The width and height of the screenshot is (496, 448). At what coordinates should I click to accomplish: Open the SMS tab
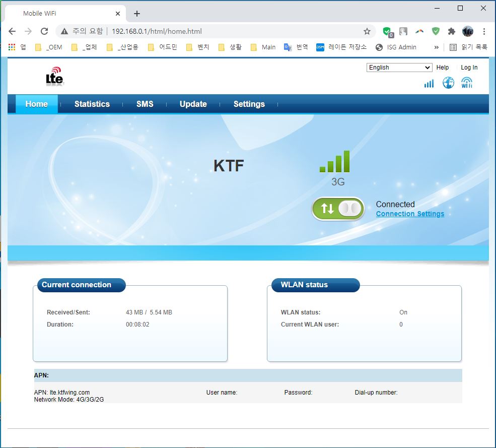coord(145,104)
